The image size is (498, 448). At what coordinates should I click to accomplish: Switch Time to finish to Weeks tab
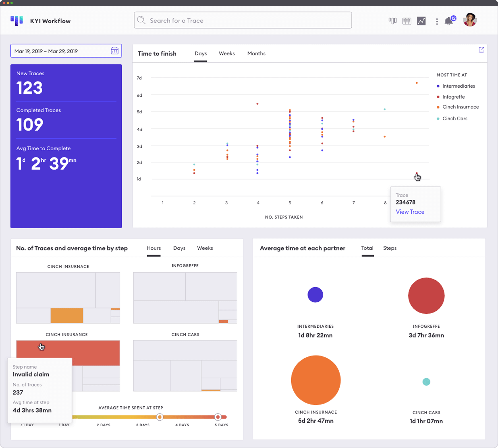pos(227,53)
